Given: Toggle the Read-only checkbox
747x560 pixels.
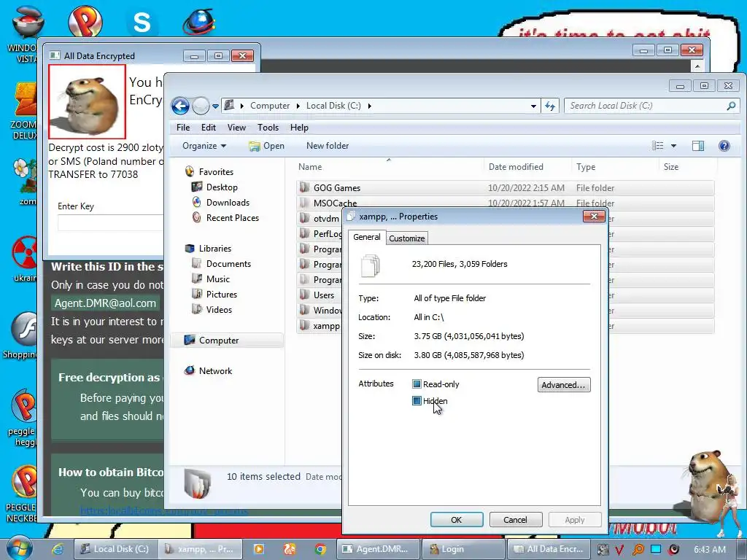Looking at the screenshot, I should 417,384.
